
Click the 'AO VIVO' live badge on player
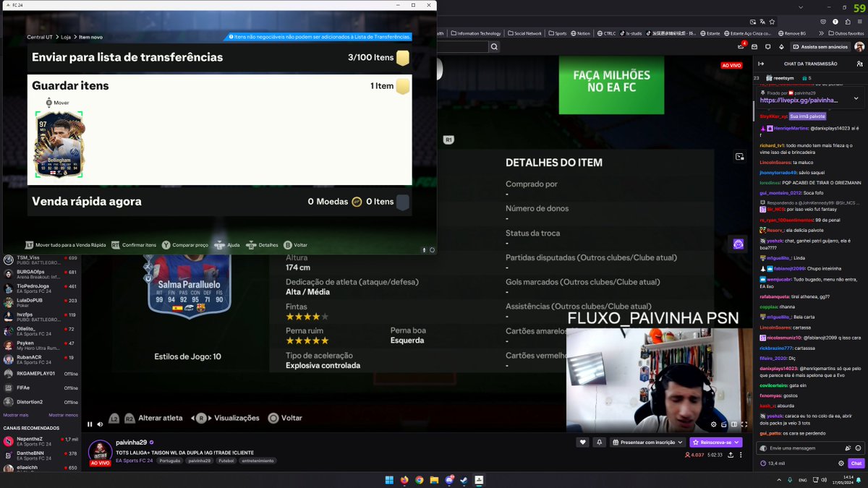[x=732, y=65]
